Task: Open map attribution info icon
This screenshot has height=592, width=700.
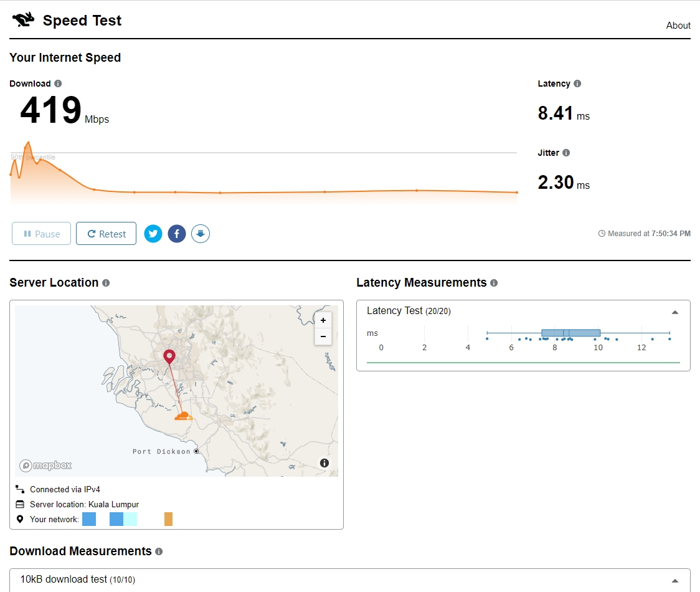Action: (x=324, y=463)
